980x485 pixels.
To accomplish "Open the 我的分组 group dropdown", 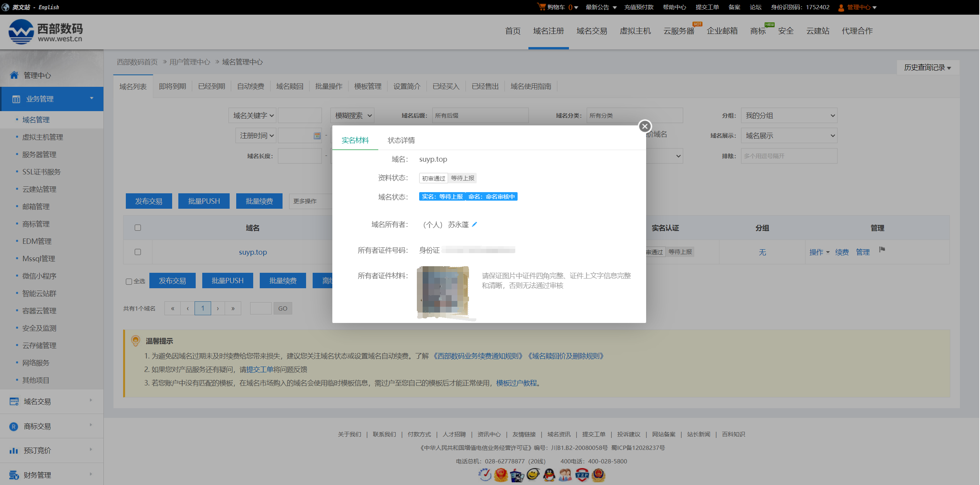I will pos(789,115).
